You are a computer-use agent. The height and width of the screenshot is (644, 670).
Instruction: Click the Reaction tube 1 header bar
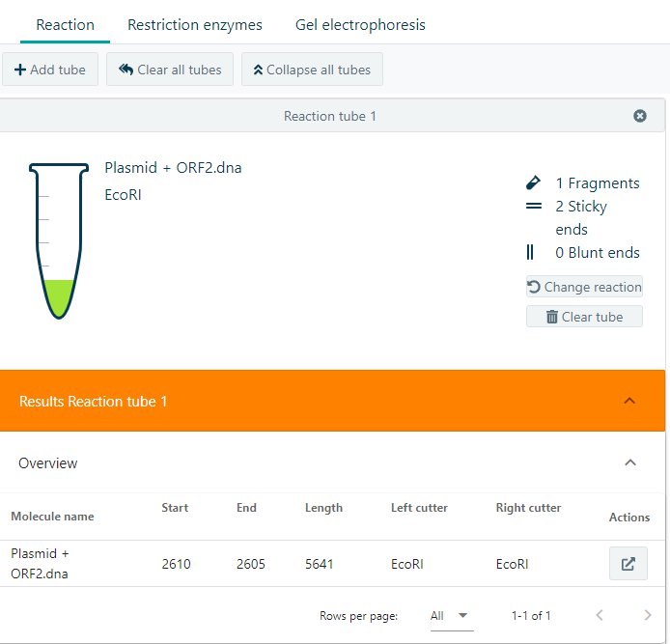pyautogui.click(x=330, y=116)
